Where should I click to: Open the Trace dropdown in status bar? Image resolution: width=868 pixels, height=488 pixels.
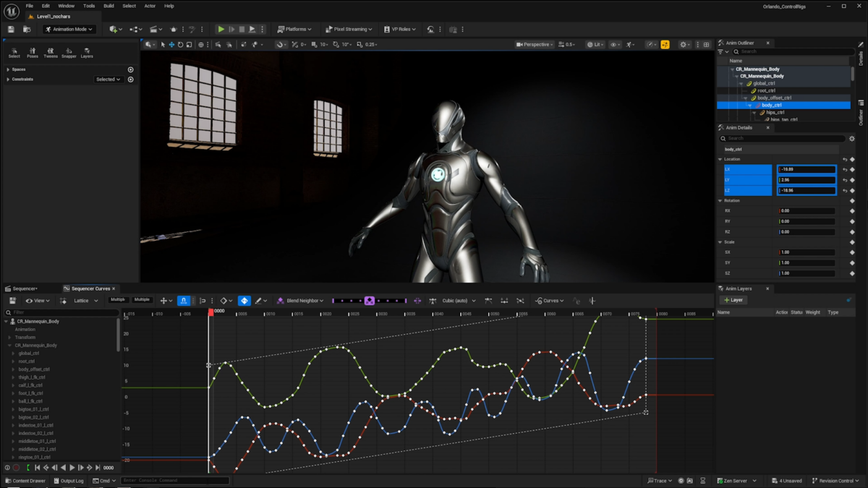click(660, 481)
